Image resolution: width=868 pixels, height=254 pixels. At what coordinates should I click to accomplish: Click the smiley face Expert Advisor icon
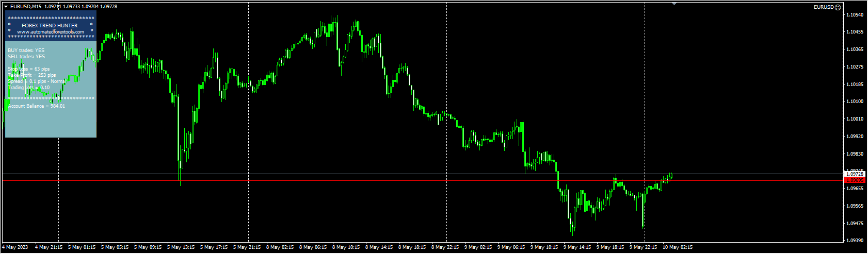(x=838, y=7)
